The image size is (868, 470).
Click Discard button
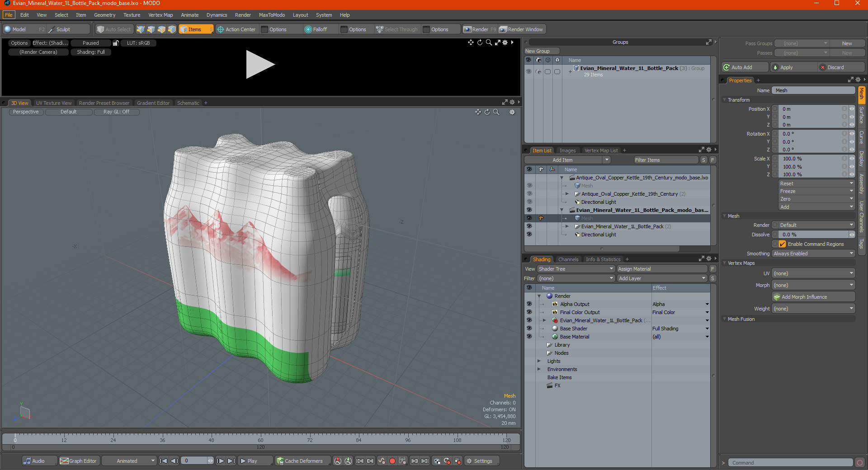pyautogui.click(x=841, y=67)
